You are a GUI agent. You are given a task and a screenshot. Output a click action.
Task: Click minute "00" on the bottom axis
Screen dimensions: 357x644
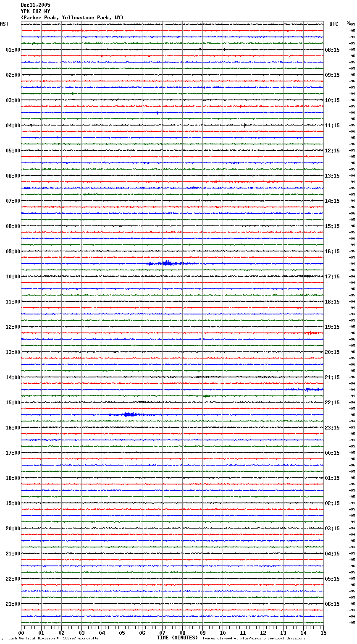click(x=21, y=633)
